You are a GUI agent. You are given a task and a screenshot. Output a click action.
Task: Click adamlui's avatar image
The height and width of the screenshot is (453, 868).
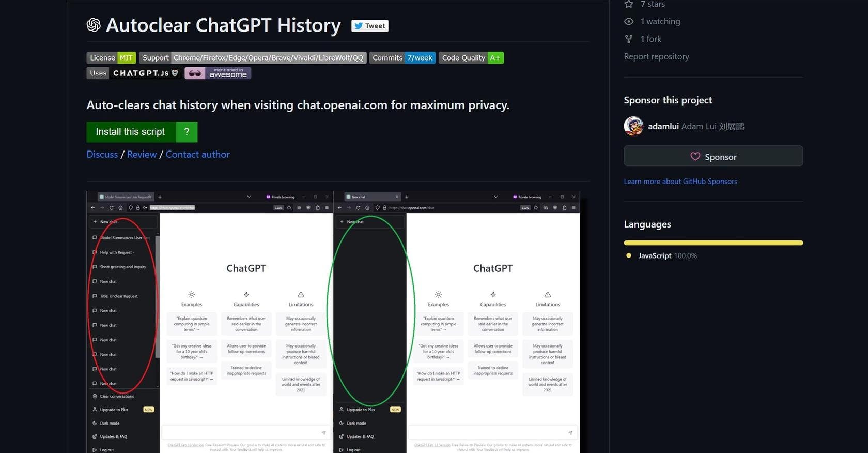tap(633, 126)
